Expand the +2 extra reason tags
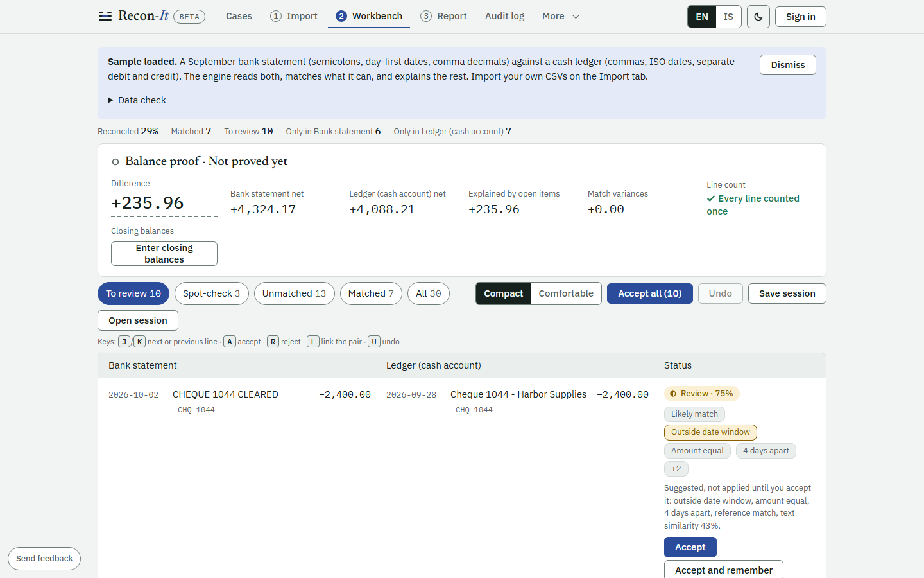 [x=676, y=469]
